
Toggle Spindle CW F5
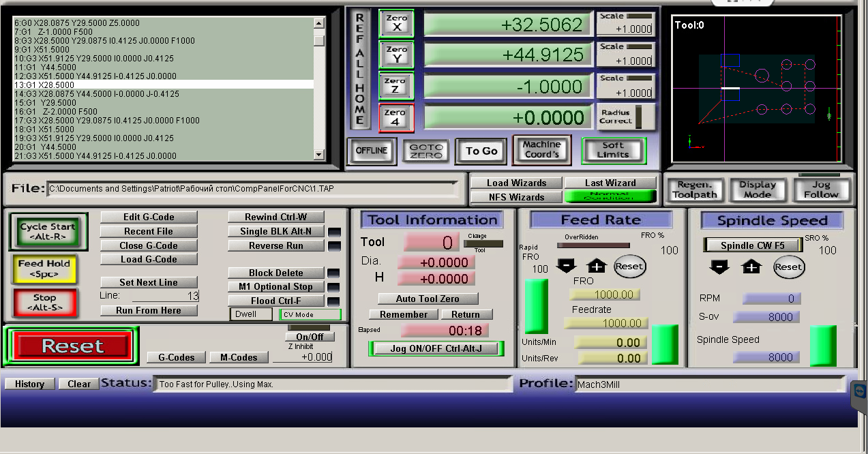point(752,245)
